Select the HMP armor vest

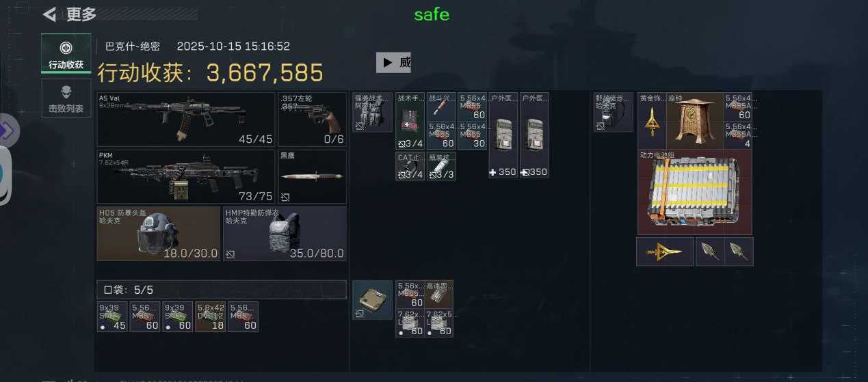point(285,234)
